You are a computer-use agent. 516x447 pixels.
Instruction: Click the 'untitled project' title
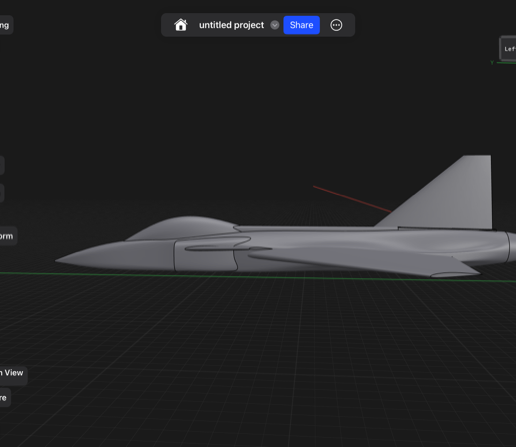pos(231,25)
